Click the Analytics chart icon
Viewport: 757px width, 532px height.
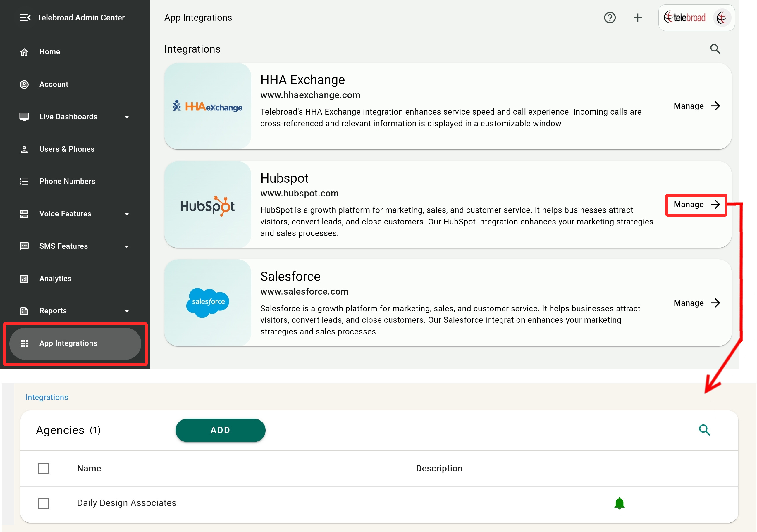[x=24, y=279]
